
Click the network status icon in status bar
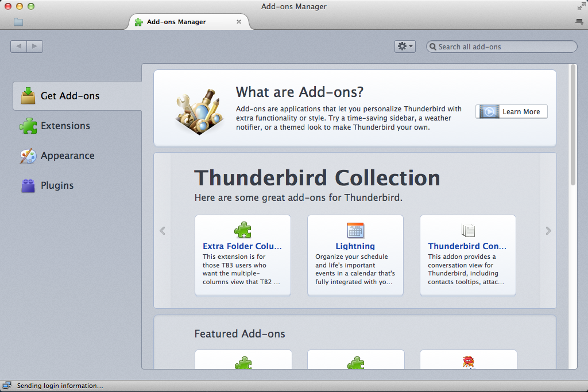(x=7, y=386)
